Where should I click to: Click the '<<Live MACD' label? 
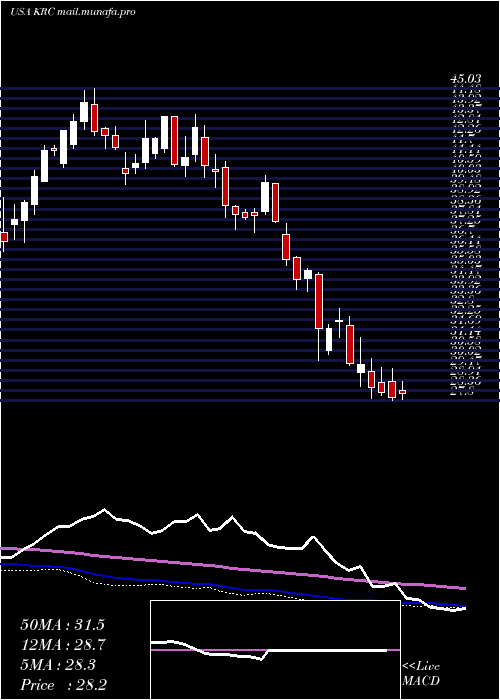(x=421, y=674)
